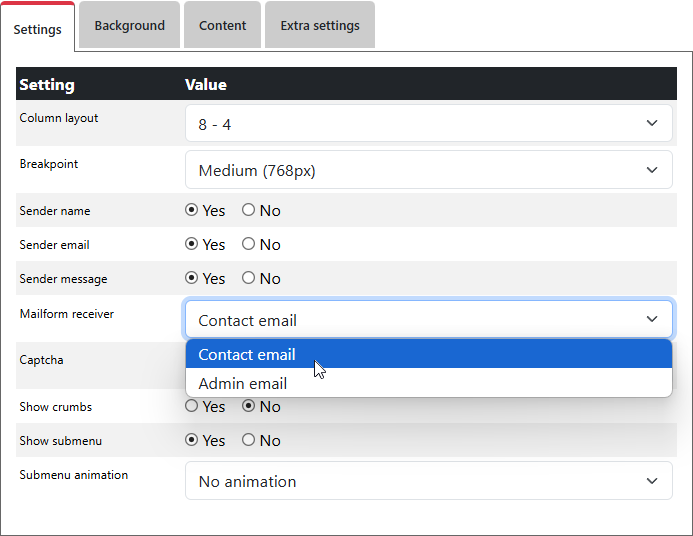The height and width of the screenshot is (536, 693).
Task: Collapse the Mailform receiver dropdown
Action: pos(428,320)
